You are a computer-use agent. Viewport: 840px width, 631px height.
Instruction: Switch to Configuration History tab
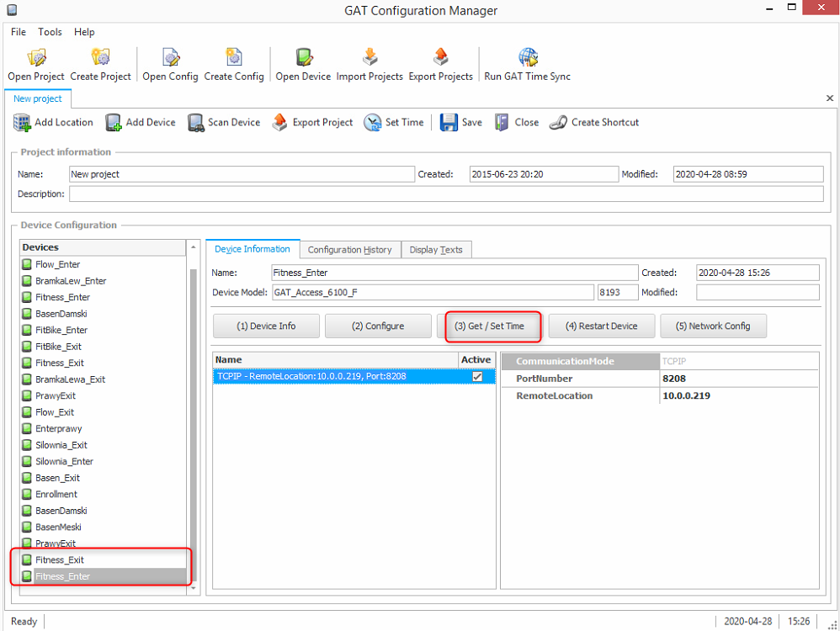click(x=349, y=250)
